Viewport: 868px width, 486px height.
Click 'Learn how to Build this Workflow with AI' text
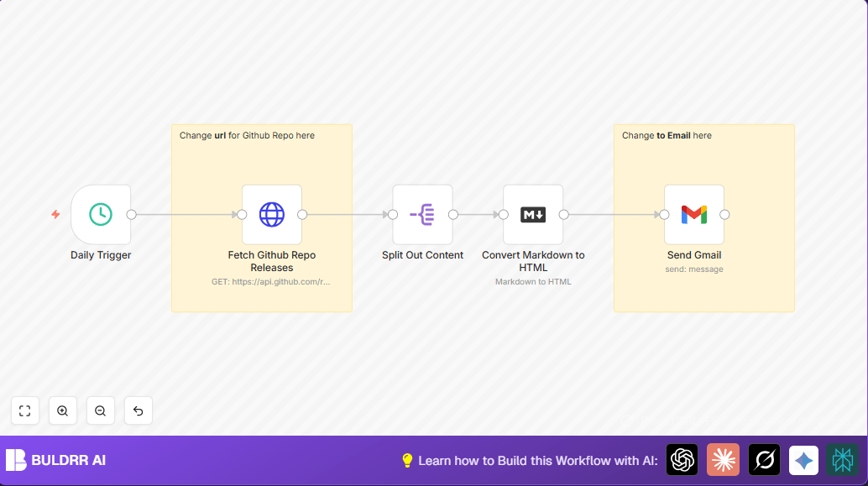(x=538, y=461)
